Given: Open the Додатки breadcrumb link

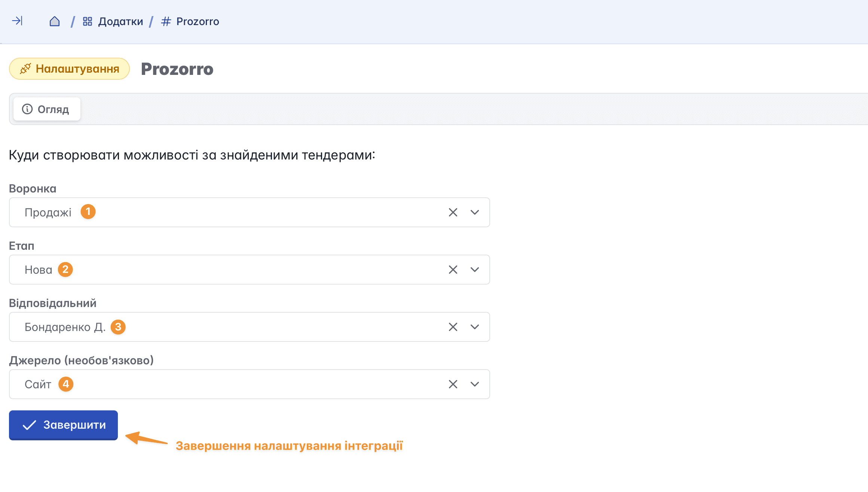Looking at the screenshot, I should pyautogui.click(x=113, y=21).
